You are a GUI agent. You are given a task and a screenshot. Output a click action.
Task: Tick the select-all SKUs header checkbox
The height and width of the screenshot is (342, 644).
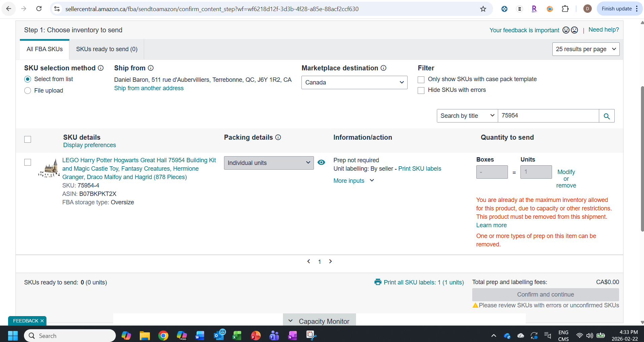point(28,139)
